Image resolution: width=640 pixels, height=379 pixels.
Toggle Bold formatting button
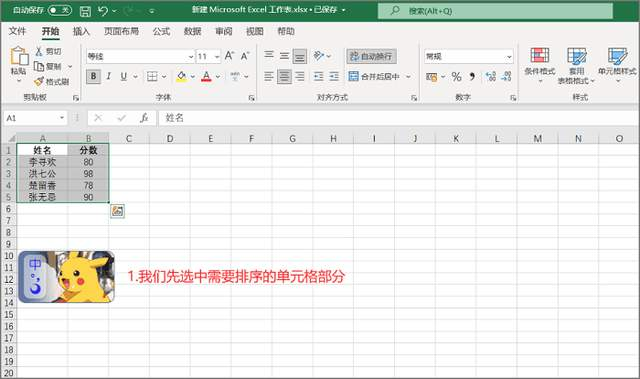[93, 76]
